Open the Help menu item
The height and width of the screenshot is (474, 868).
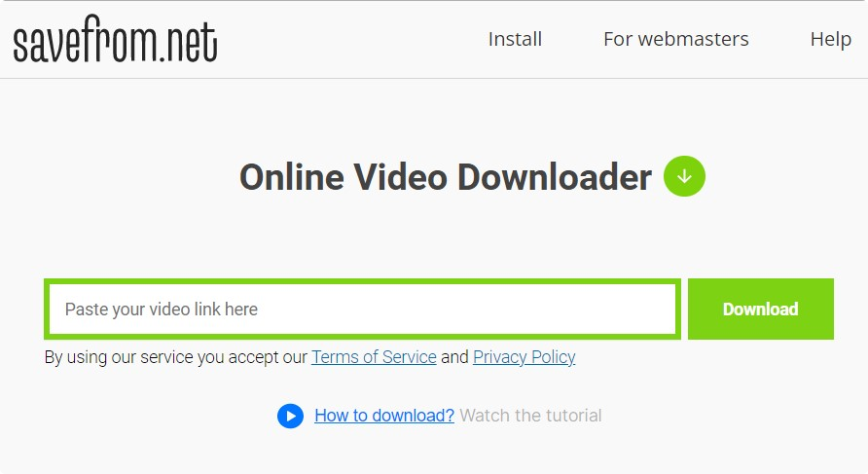pos(830,39)
